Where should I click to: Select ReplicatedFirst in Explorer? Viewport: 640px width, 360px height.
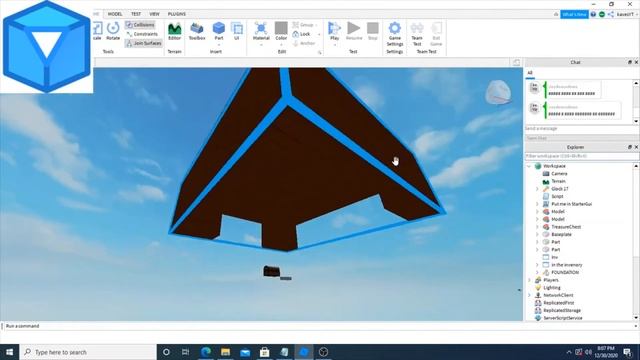558,303
